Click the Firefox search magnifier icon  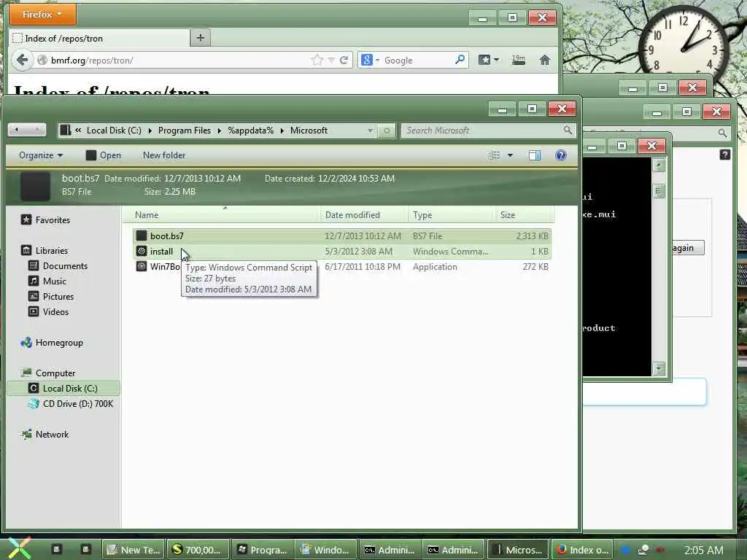click(x=460, y=60)
